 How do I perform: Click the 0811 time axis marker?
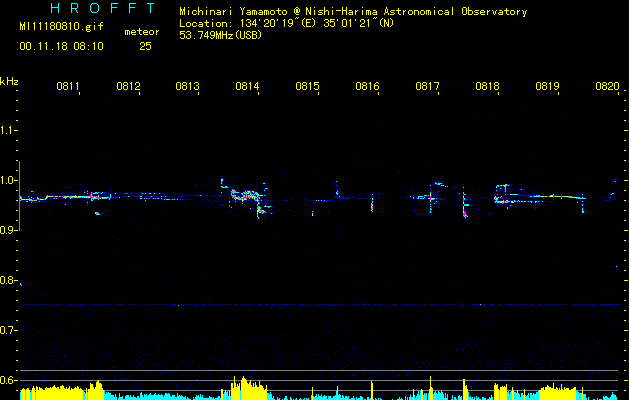68,86
